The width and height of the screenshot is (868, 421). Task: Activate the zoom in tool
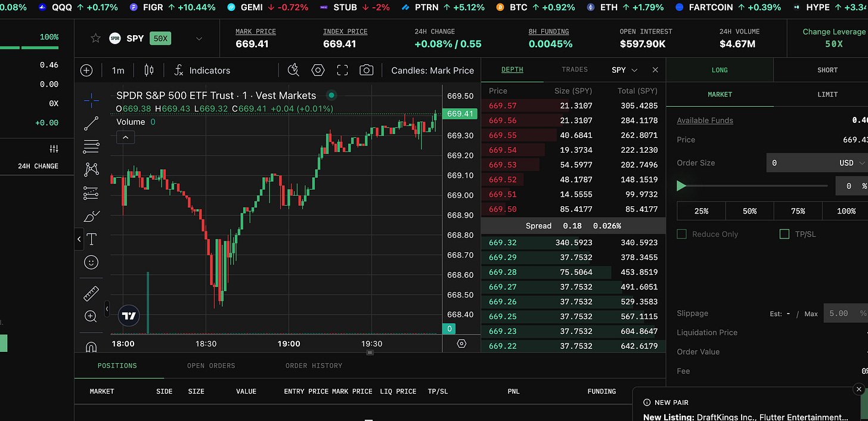coord(91,316)
